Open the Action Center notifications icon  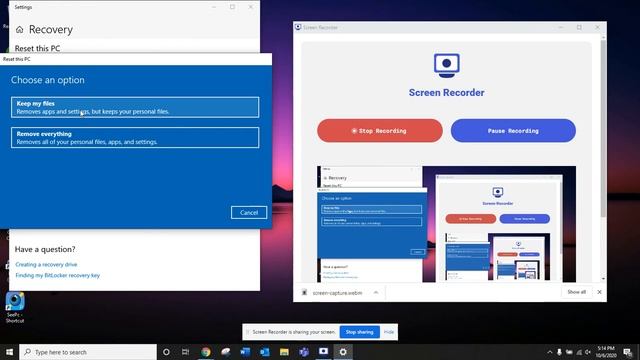628,352
